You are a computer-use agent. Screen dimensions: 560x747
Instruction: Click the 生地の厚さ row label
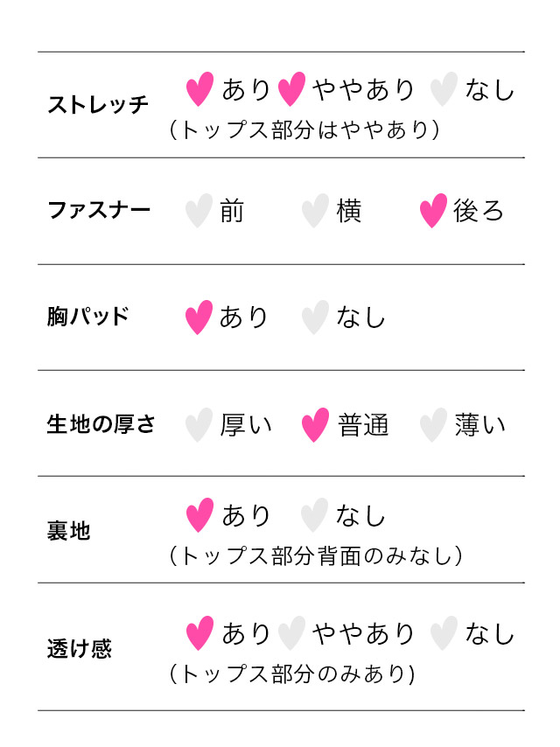click(x=101, y=424)
